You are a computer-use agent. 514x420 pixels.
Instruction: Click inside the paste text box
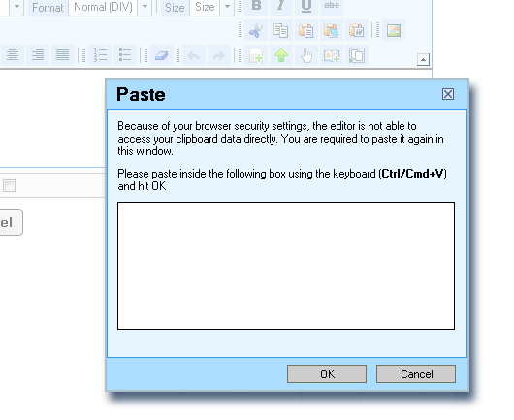tap(286, 266)
